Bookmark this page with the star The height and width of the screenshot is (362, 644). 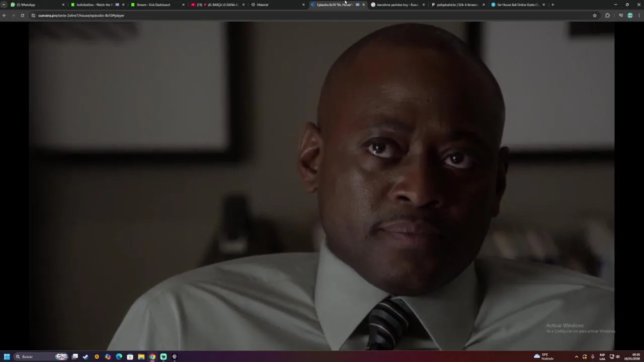(595, 16)
